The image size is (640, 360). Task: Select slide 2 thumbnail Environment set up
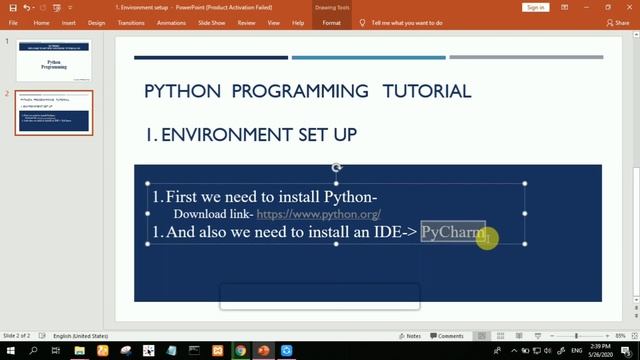54,113
